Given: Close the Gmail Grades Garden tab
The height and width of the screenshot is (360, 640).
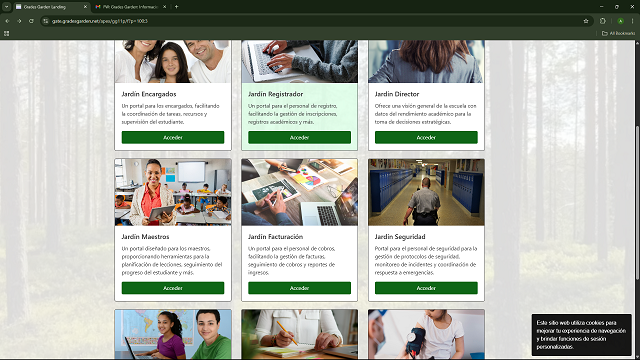Looking at the screenshot, I should click(164, 7).
